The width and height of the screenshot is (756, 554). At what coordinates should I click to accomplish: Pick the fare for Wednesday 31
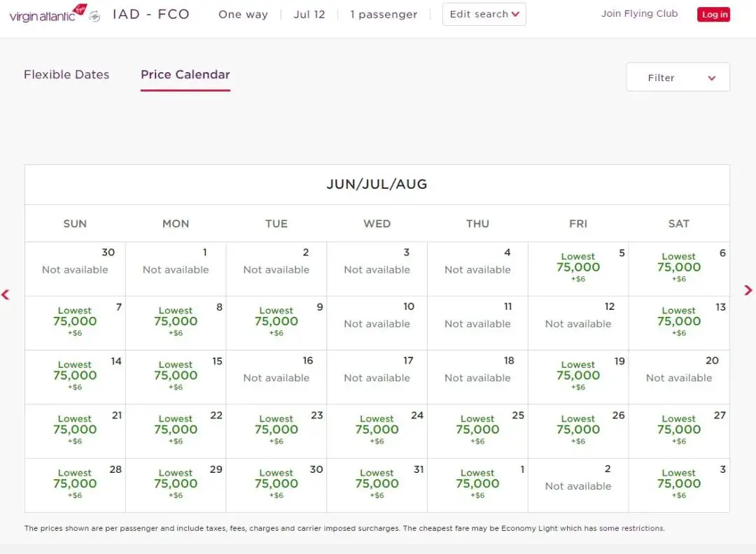pyautogui.click(x=377, y=484)
